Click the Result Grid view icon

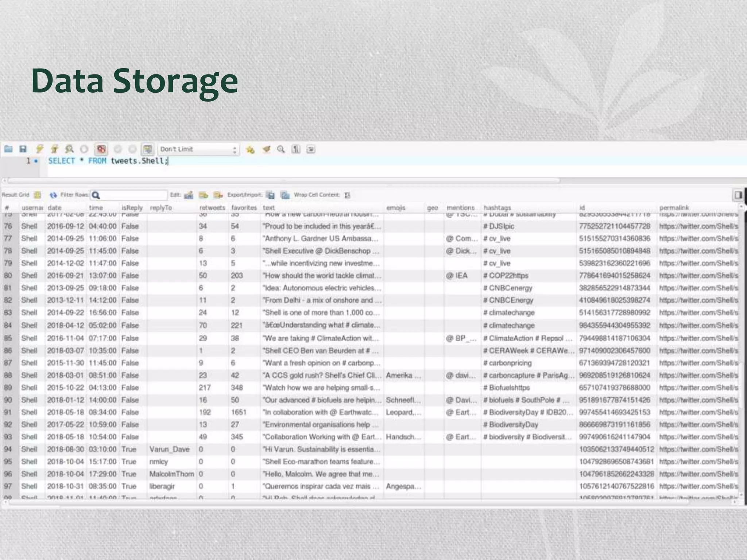(x=37, y=195)
